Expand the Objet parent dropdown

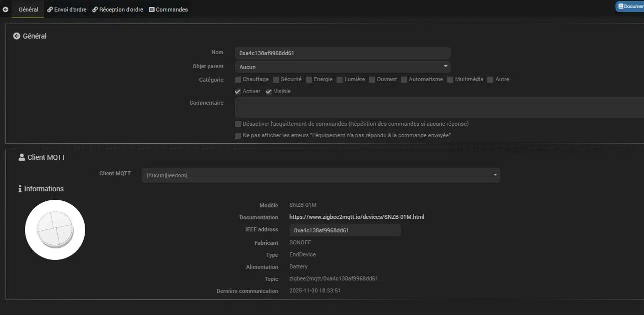coord(343,67)
